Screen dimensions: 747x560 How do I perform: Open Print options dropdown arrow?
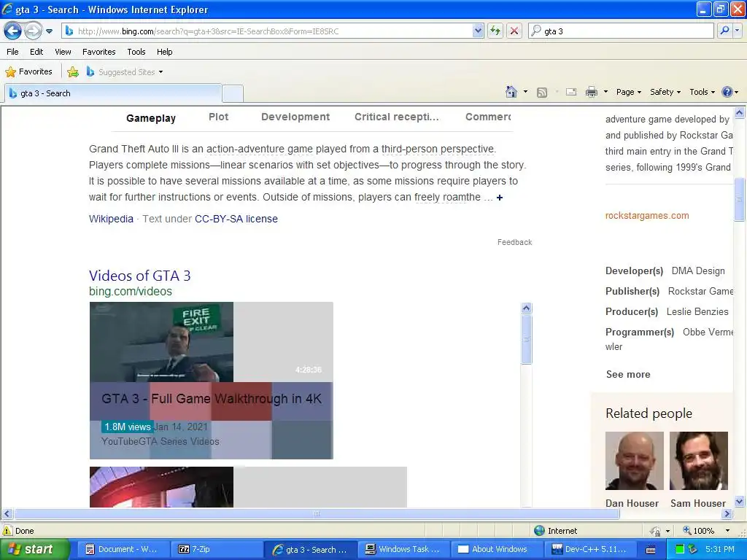[605, 92]
